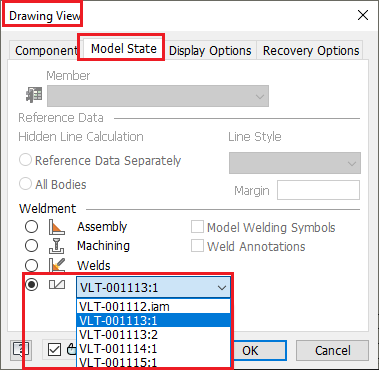This screenshot has width=379, height=370.
Task: Confirm with the OK button
Action: point(259,350)
